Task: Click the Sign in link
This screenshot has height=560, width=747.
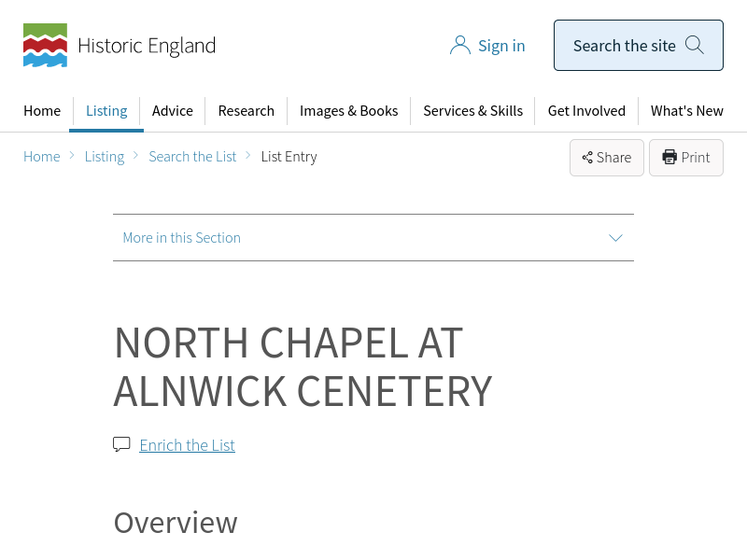Action: click(x=501, y=46)
